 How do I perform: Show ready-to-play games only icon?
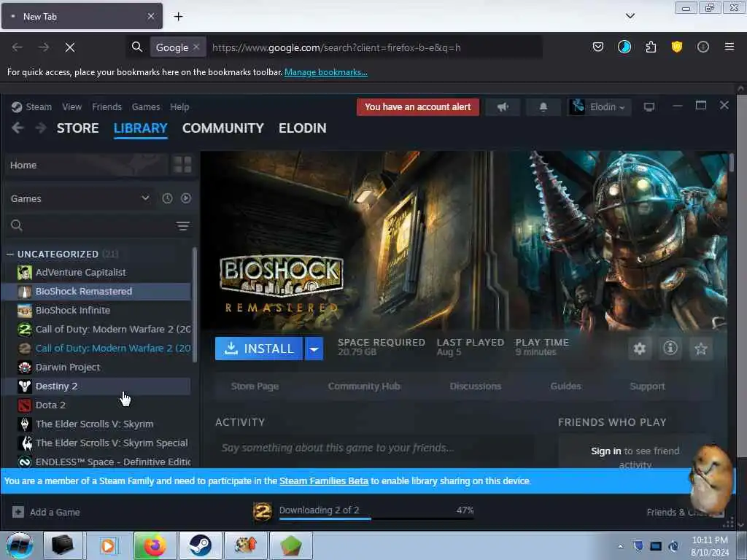pyautogui.click(x=186, y=198)
